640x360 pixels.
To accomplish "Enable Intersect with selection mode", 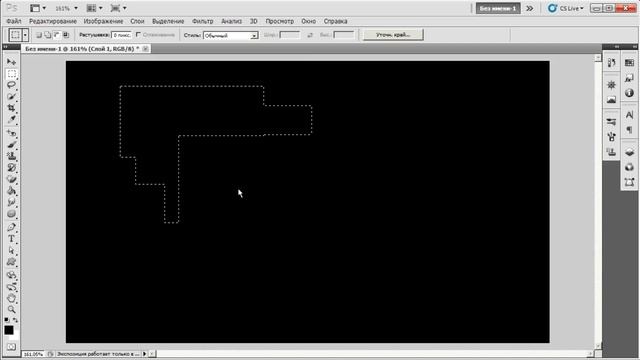I will (x=66, y=35).
